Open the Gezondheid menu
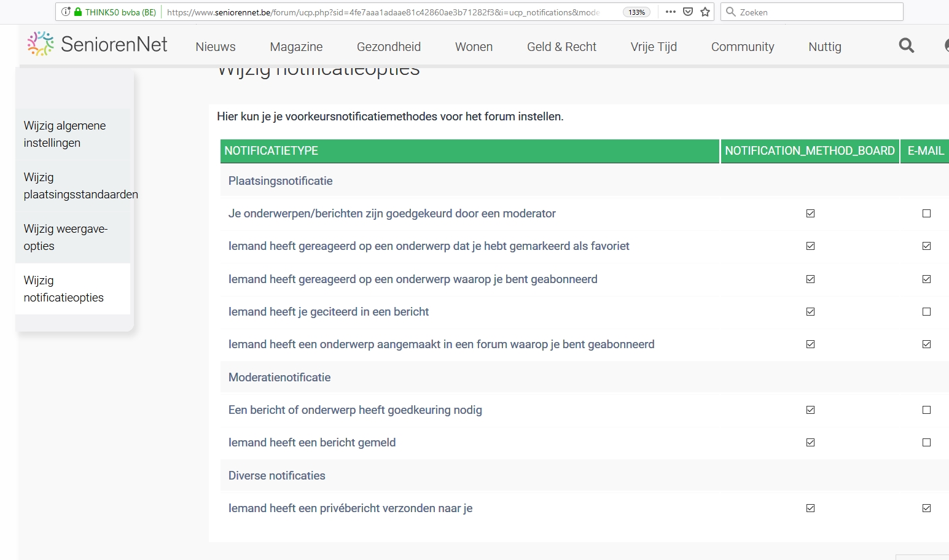 coord(388,47)
